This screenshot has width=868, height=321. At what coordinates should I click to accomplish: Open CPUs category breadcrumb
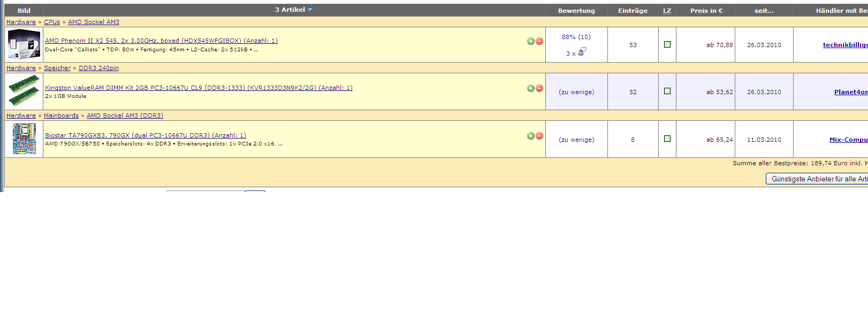[52, 22]
